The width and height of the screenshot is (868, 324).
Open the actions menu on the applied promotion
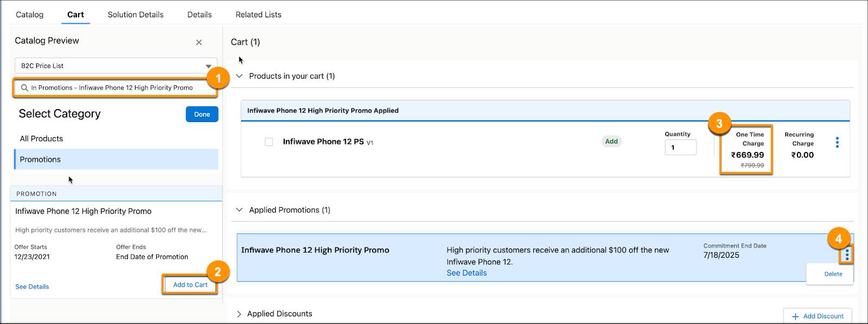point(847,254)
